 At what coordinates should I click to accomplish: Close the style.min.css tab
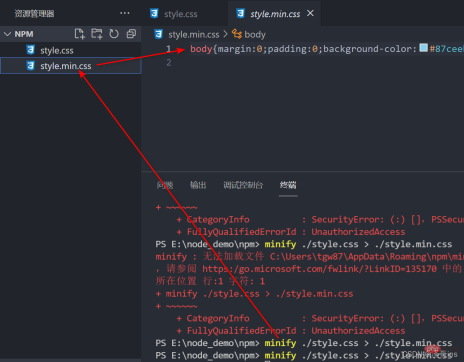tap(310, 13)
